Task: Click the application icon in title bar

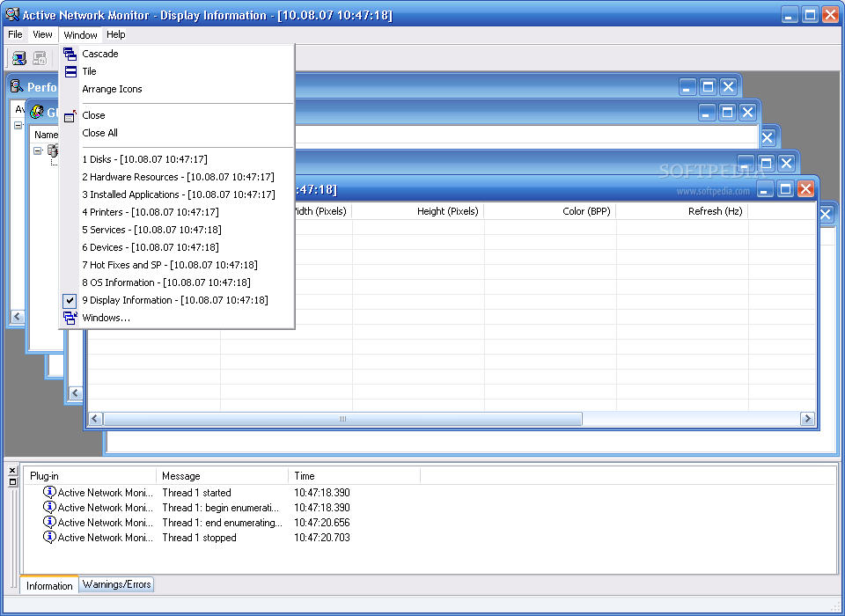Action: [x=11, y=15]
